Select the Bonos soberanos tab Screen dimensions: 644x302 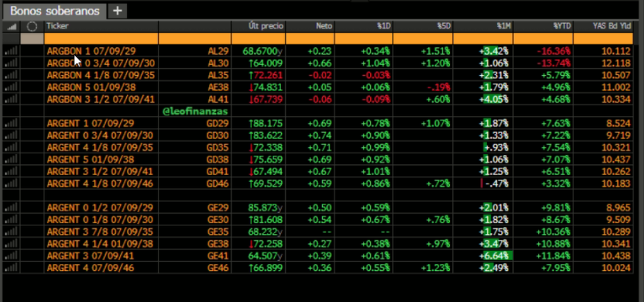(x=55, y=11)
